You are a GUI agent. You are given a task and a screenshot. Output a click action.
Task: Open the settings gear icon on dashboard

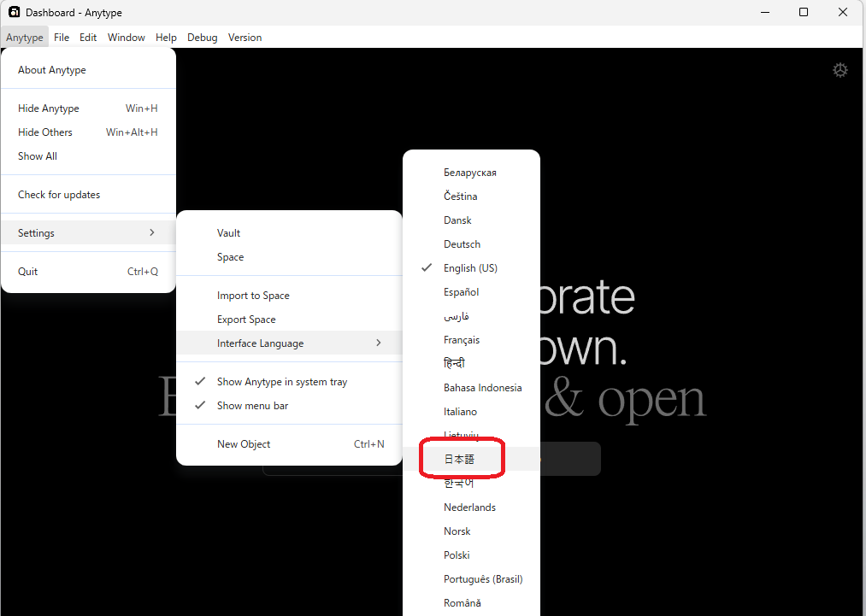[x=840, y=70]
